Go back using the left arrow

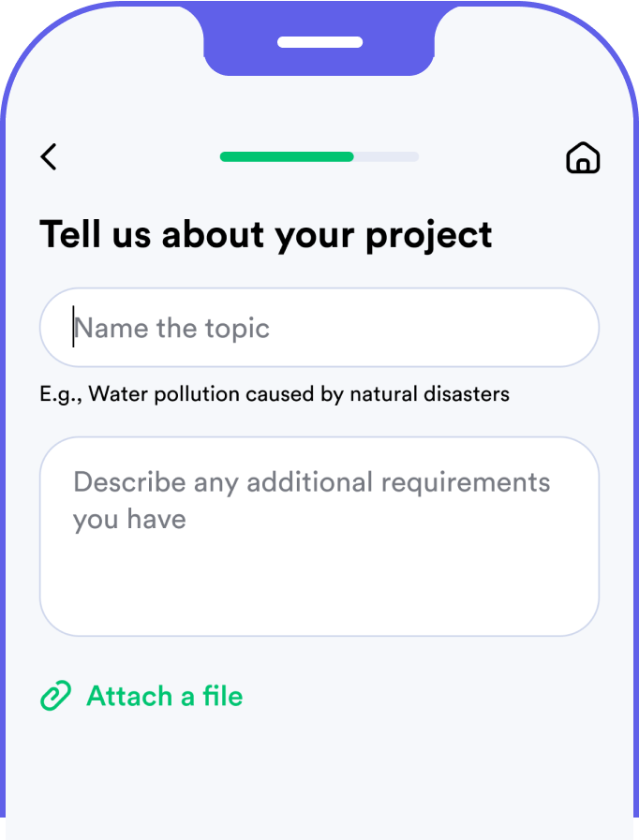tap(49, 157)
